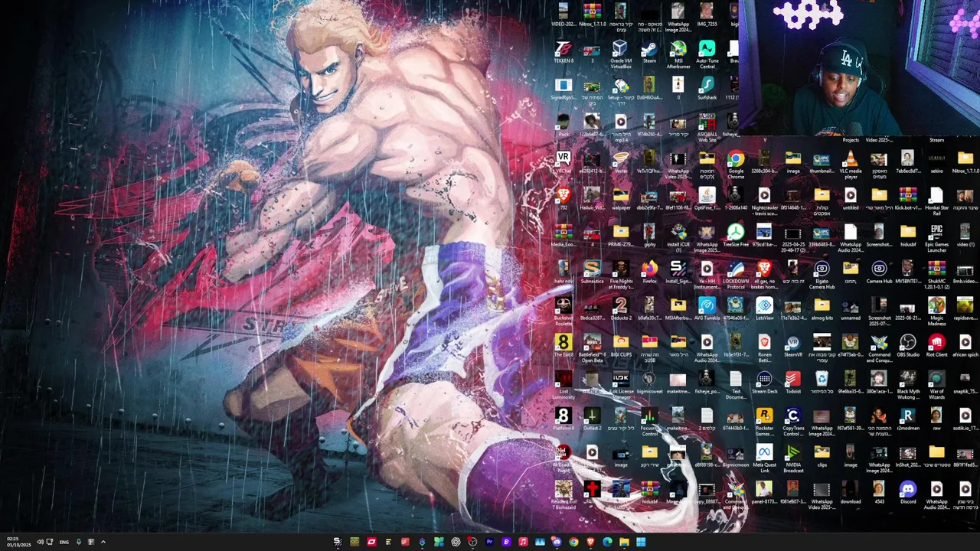
Task: Open Chrome from the taskbar
Action: click(573, 542)
